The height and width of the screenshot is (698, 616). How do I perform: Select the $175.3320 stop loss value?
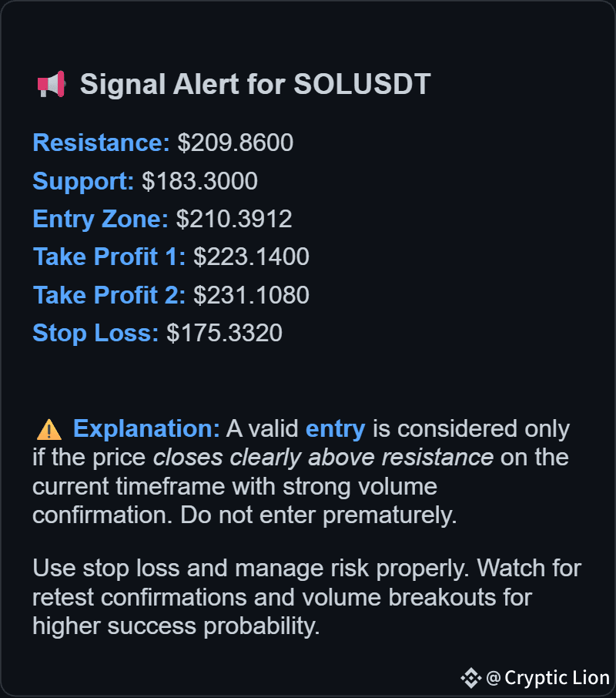(224, 333)
